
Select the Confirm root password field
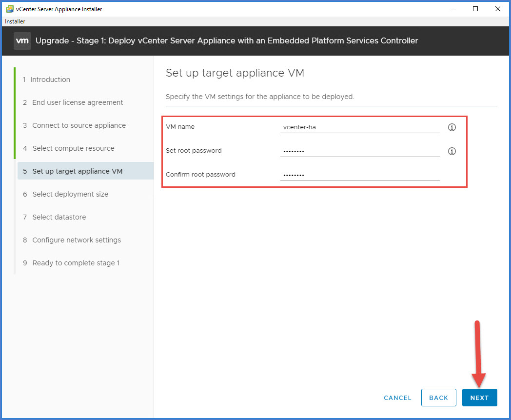(x=360, y=175)
